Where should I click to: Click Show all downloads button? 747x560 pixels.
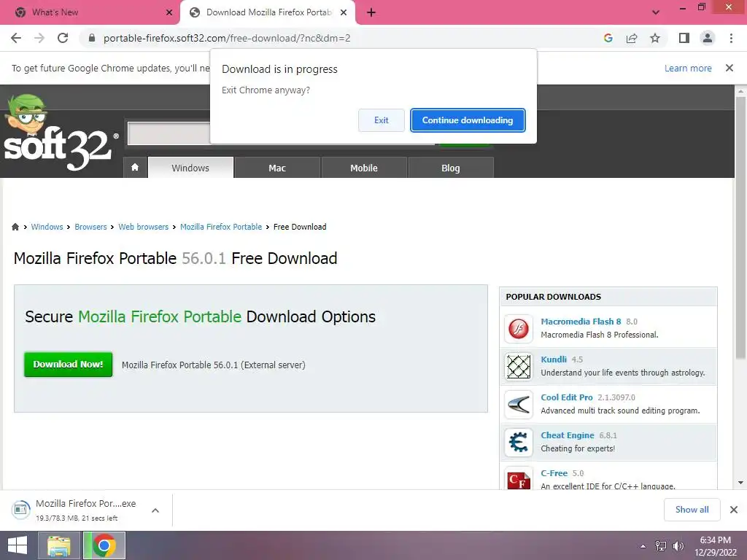692,510
